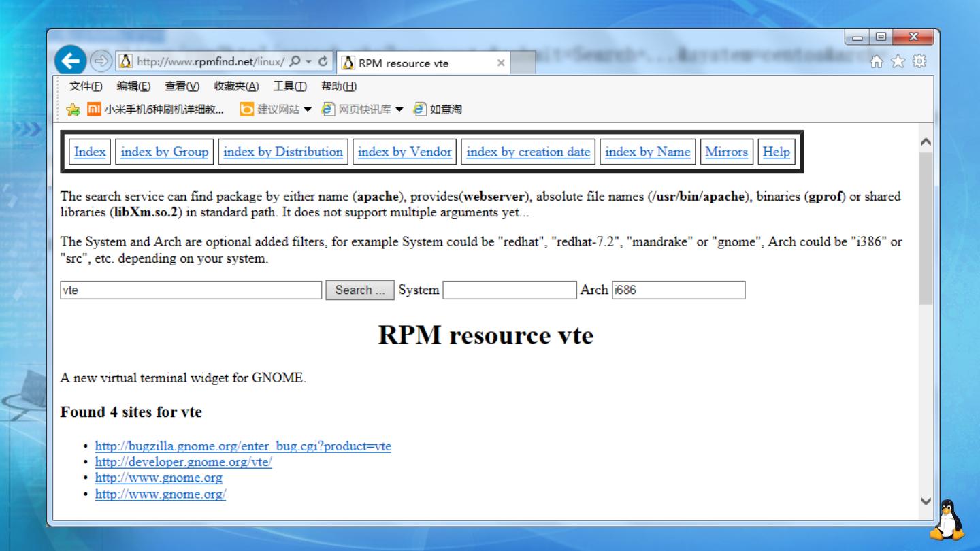Screen dimensions: 980x551
Task: Follow the index by Distribution link
Action: [x=283, y=152]
